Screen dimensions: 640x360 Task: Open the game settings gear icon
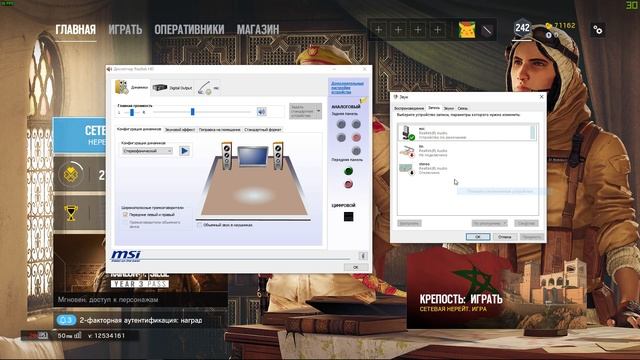pyautogui.click(x=598, y=30)
